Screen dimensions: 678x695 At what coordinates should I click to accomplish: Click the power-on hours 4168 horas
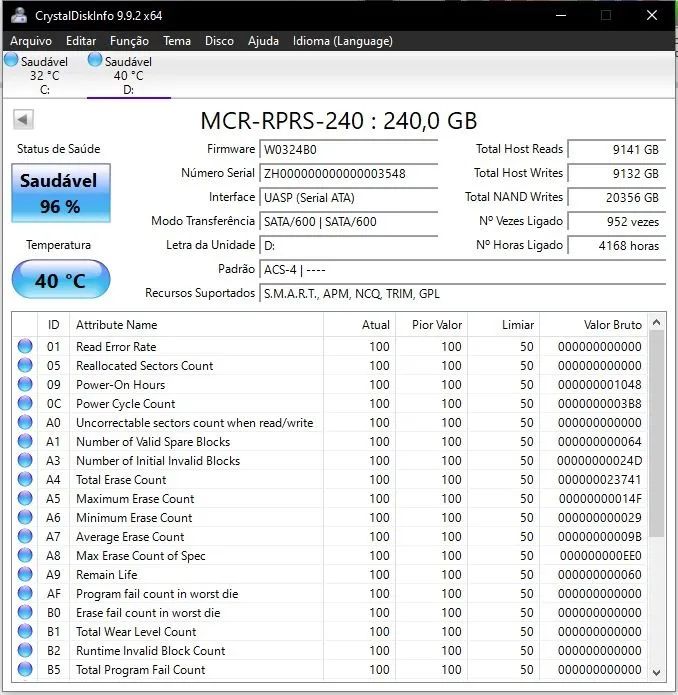[x=617, y=245]
